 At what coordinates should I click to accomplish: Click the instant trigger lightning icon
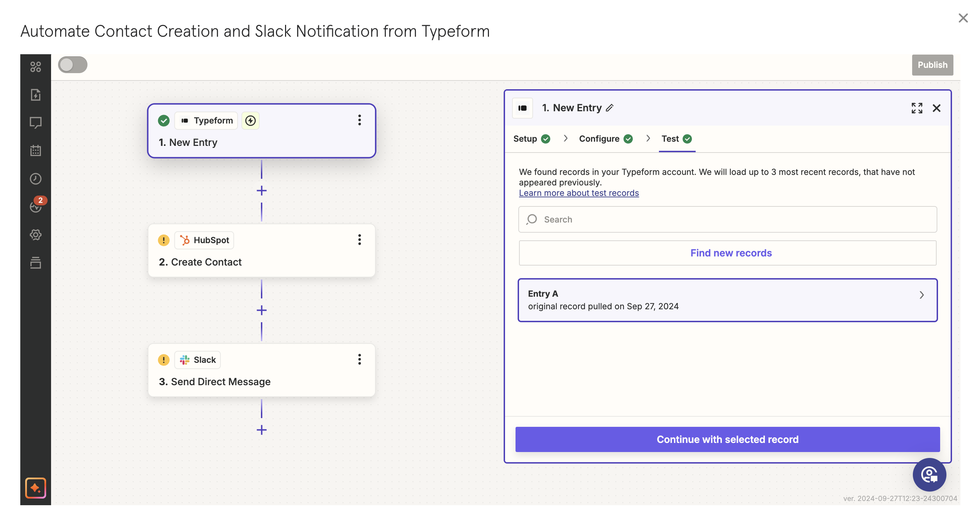pyautogui.click(x=250, y=121)
